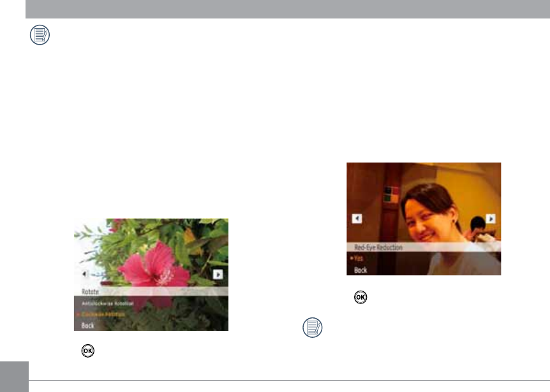Click the gray page number block
Screen dimensions: 550x392
tap(14, 377)
